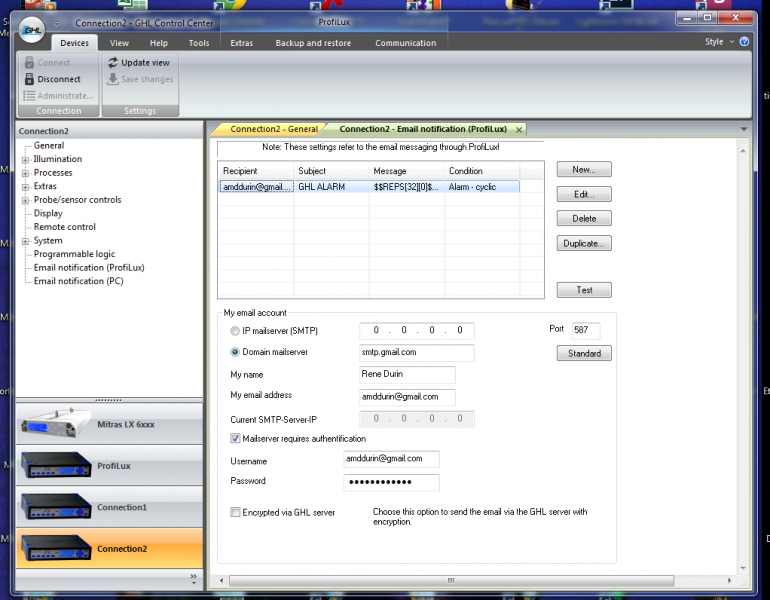Viewport: 770px width, 600px height.
Task: Click the Update view refresh icon
Action: (113, 62)
